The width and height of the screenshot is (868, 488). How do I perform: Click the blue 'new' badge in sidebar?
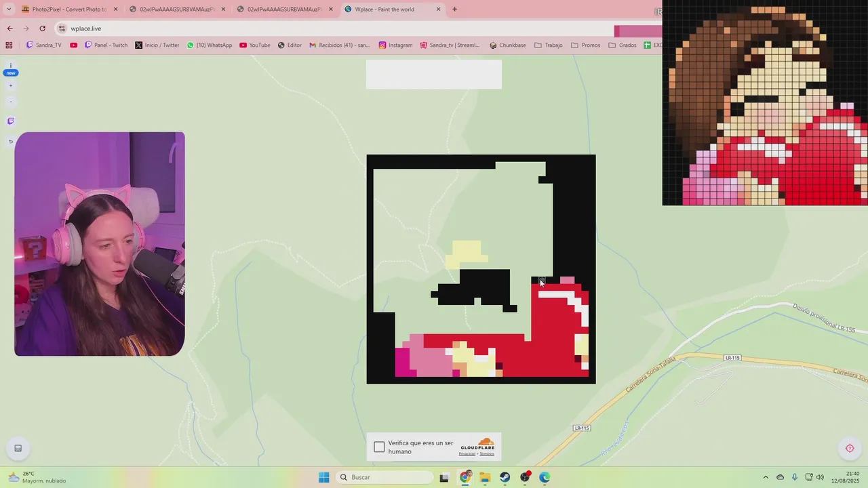tap(11, 73)
